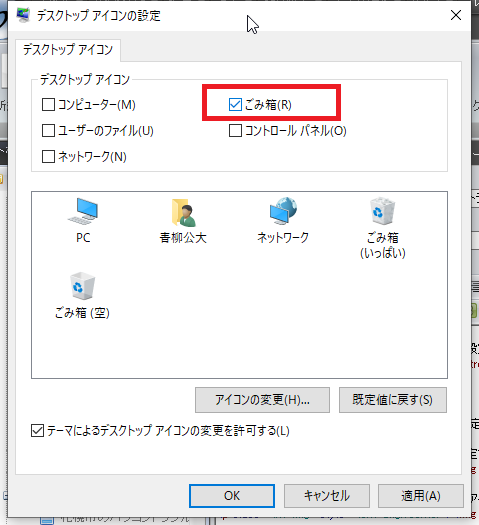The width and height of the screenshot is (479, 525).
Task: Confirm with the OK button
Action: coord(232,496)
